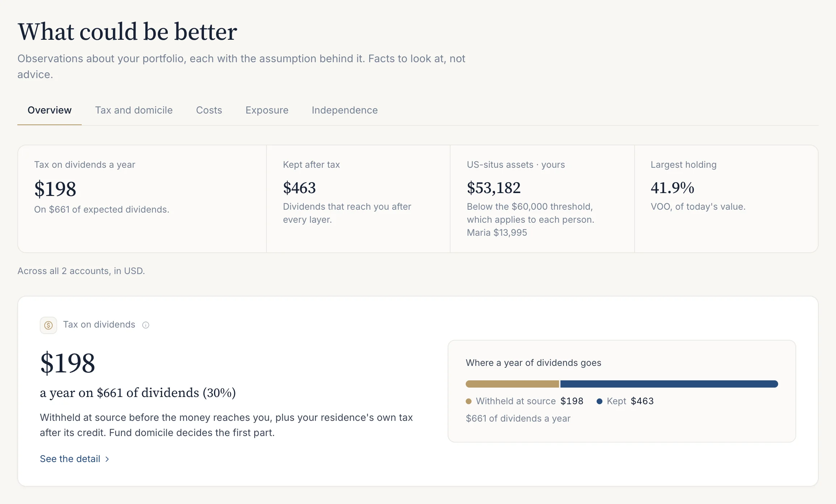Click the tan Withheld at source bar segment
The height and width of the screenshot is (504, 836).
[512, 384]
